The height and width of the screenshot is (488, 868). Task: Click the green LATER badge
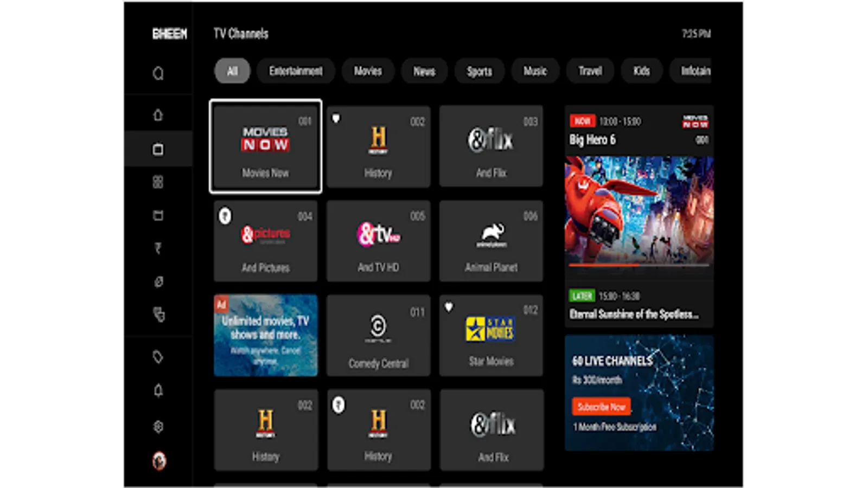coord(582,296)
